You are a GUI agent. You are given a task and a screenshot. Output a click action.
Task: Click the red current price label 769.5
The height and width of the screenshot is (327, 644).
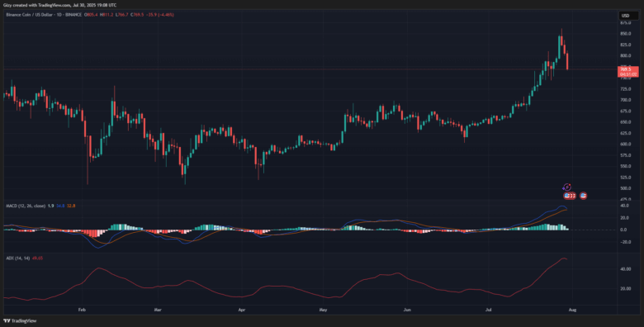(x=628, y=72)
